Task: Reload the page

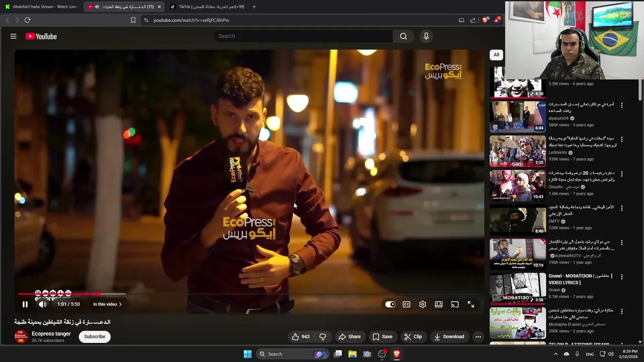Action: 27,20
